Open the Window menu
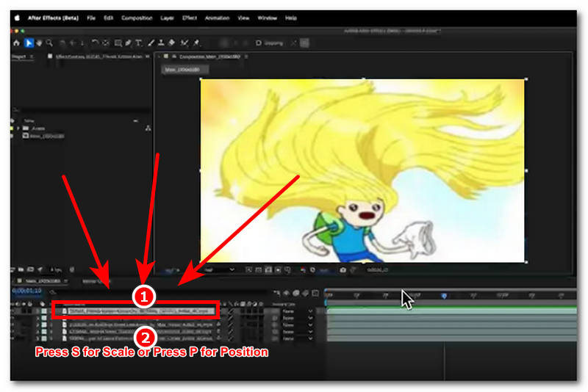The height and width of the screenshot is (392, 588). (267, 18)
